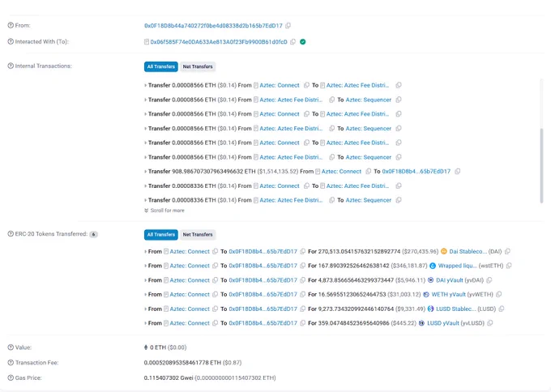
Task: Copy LUSD token address icon
Action: coord(502,309)
